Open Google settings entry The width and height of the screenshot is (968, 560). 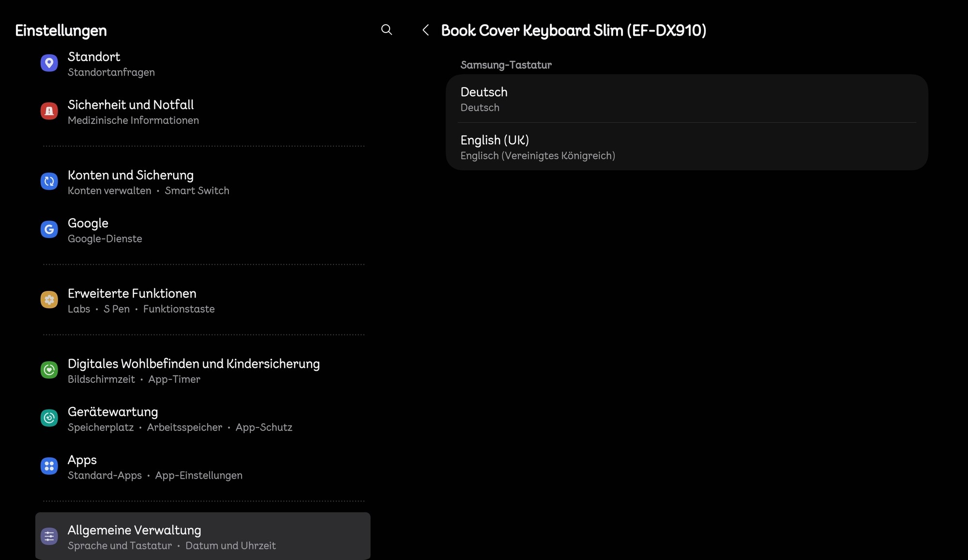(203, 230)
